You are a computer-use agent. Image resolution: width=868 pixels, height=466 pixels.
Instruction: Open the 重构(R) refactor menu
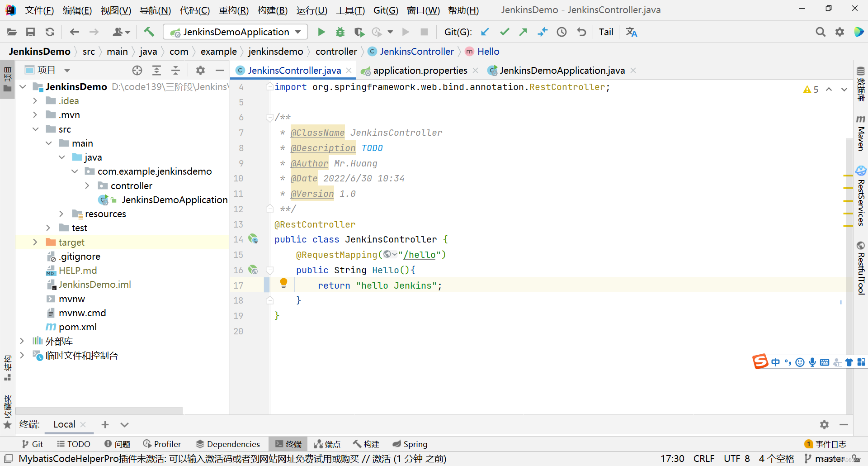tap(233, 10)
